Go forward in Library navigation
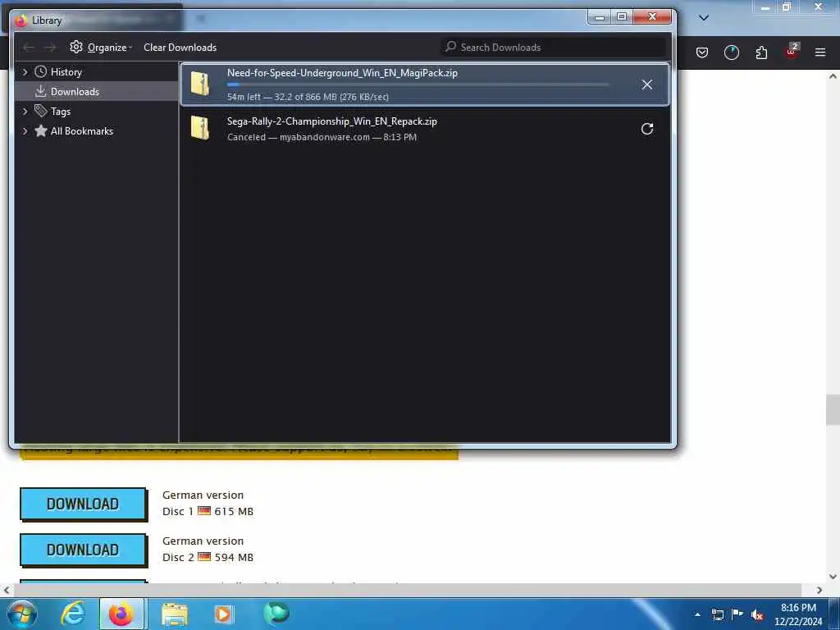 point(50,48)
